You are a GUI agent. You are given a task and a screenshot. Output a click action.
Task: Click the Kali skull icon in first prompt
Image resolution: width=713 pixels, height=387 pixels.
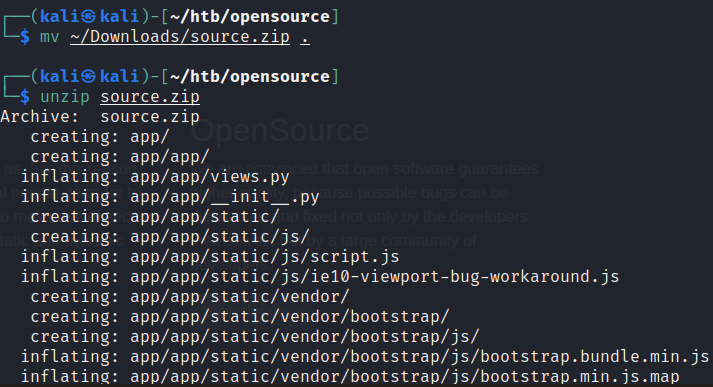click(88, 16)
